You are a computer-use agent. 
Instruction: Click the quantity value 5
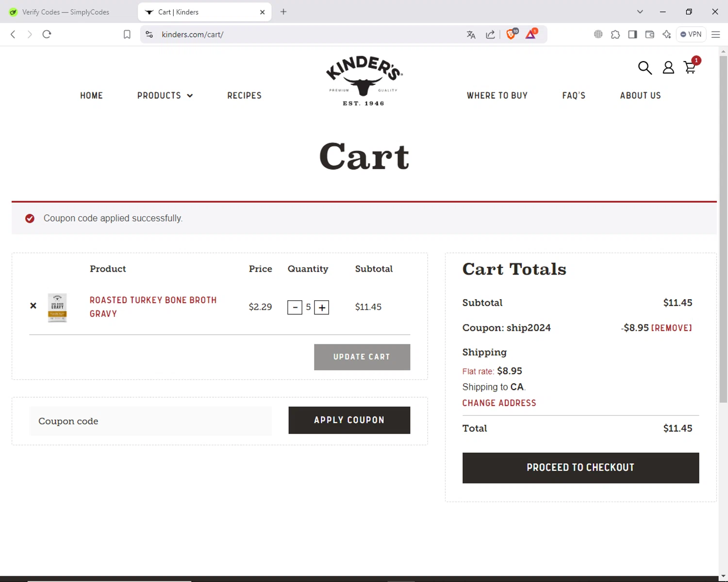[308, 307]
